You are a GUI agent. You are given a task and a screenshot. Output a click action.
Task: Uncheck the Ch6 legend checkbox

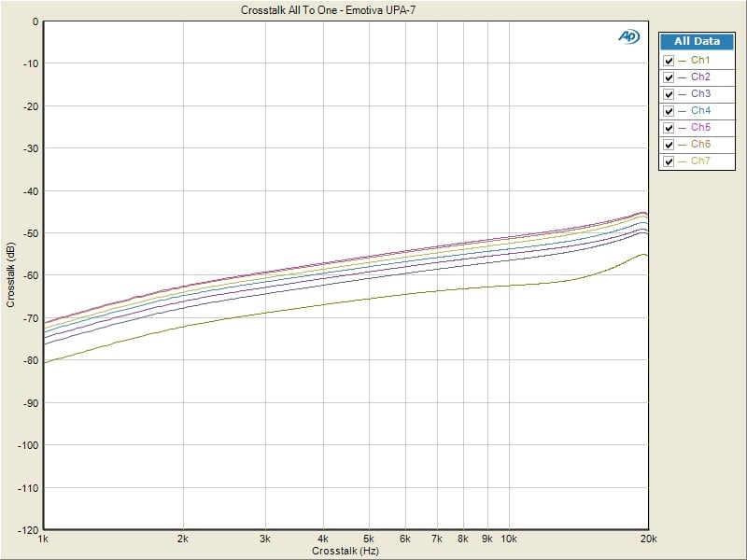[x=669, y=145]
